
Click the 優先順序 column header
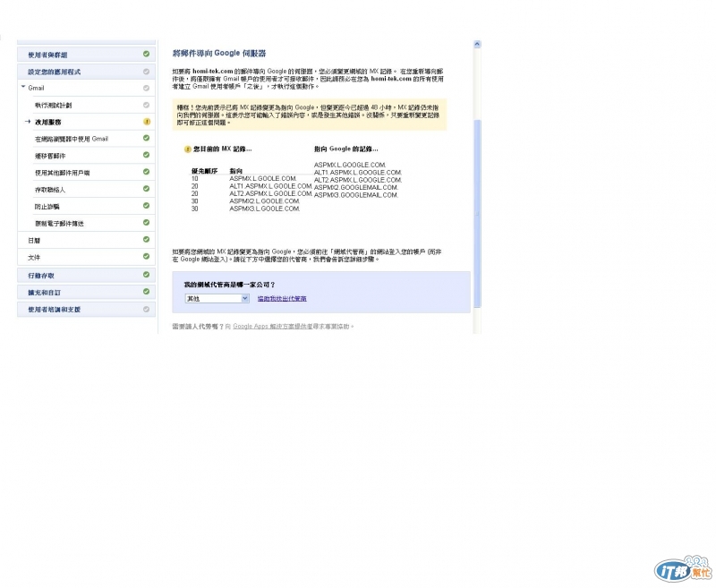pos(205,171)
